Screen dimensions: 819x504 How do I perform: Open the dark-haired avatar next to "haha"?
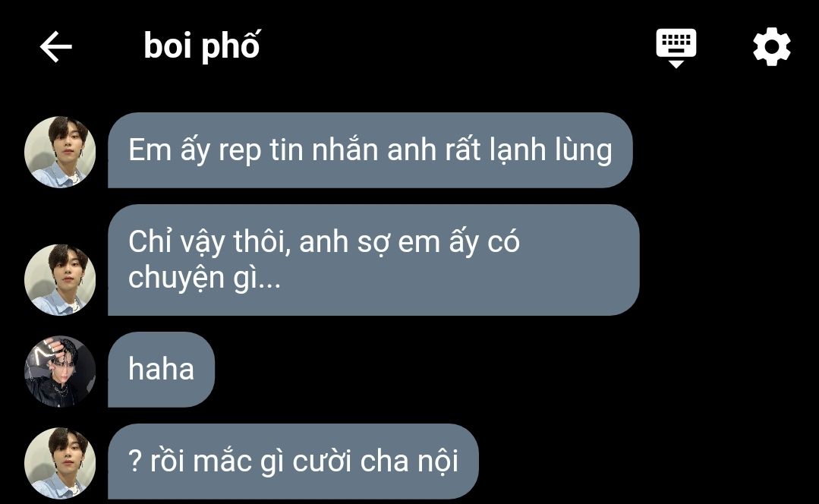60,371
